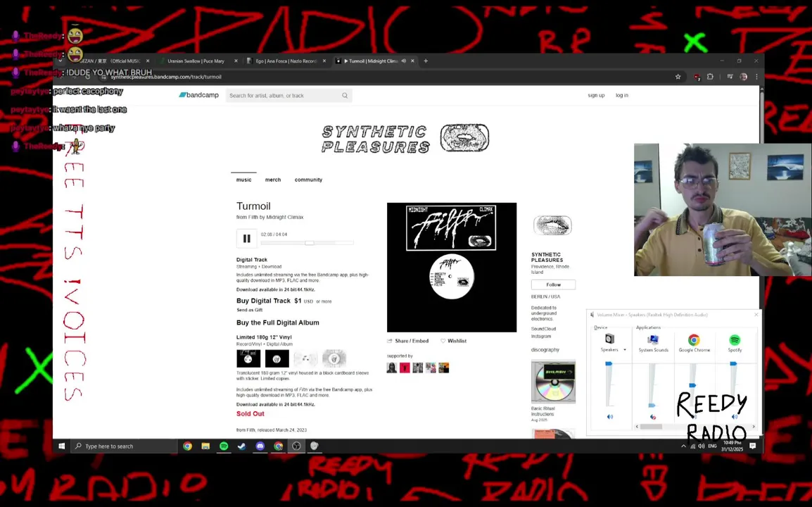Screen dimensions: 812x507
Task: Click the Speakers device icon in Volume Mixer
Action: (x=609, y=339)
